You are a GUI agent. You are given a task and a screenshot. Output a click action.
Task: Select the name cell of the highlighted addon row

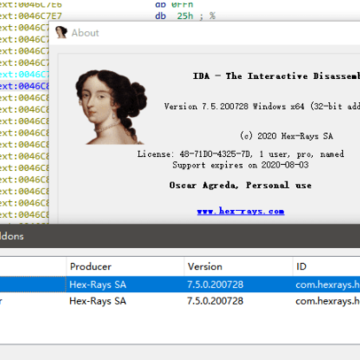click(x=33, y=285)
